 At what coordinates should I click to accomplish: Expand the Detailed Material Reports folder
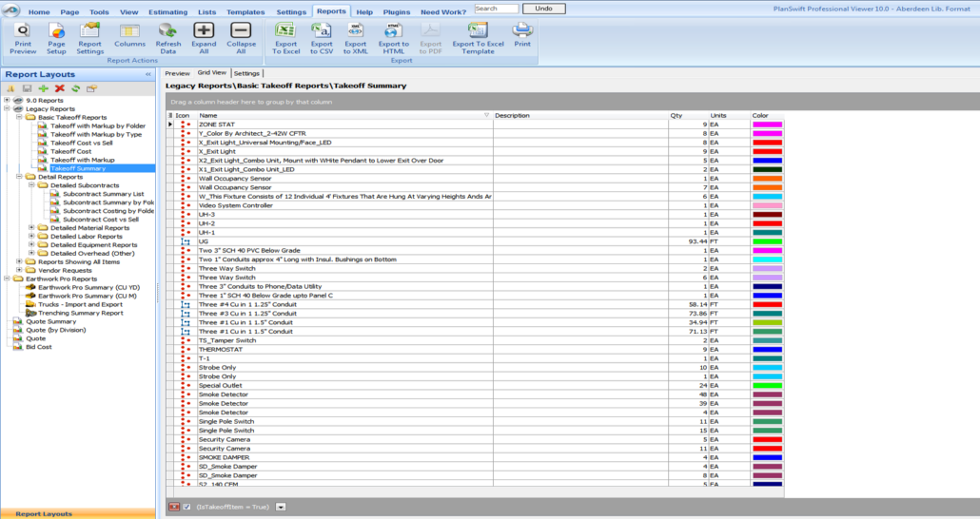point(31,228)
